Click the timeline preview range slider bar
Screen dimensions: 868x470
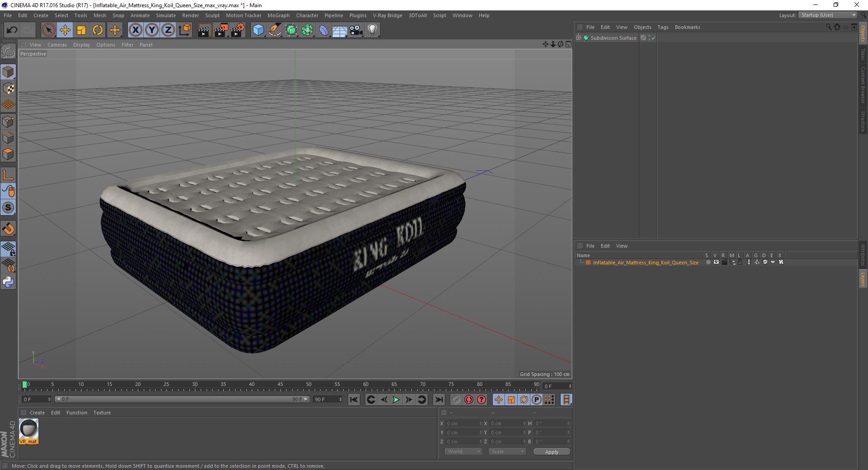pyautogui.click(x=182, y=399)
